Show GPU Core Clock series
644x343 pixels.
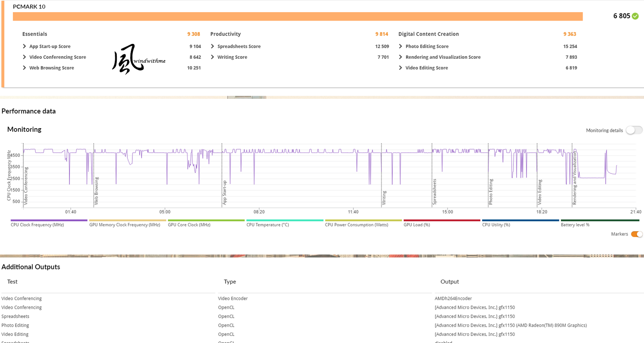(x=189, y=225)
